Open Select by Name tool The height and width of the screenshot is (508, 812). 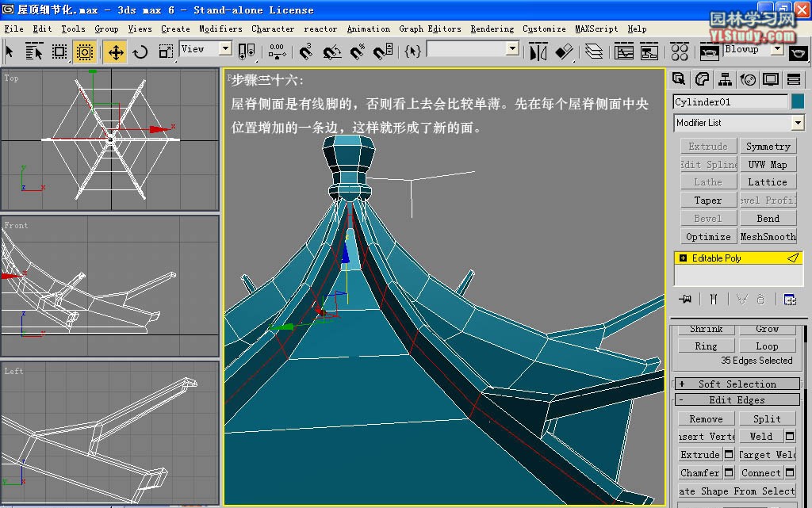[33, 52]
